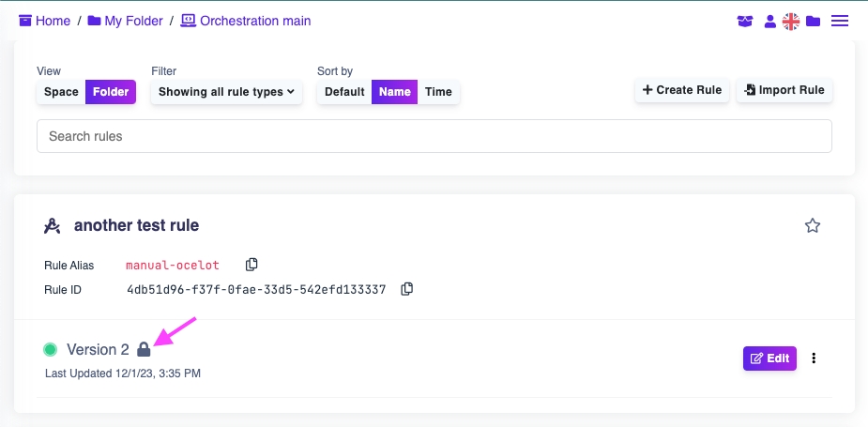Click the Import Rule button

(x=784, y=90)
